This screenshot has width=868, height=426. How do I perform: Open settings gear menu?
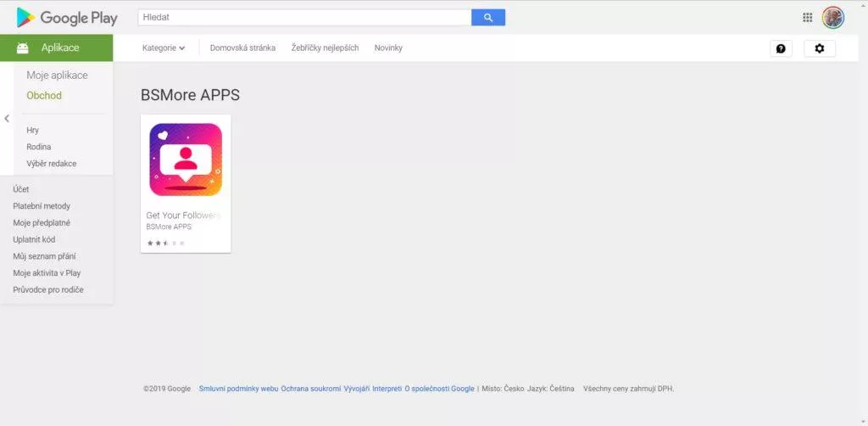(x=820, y=48)
